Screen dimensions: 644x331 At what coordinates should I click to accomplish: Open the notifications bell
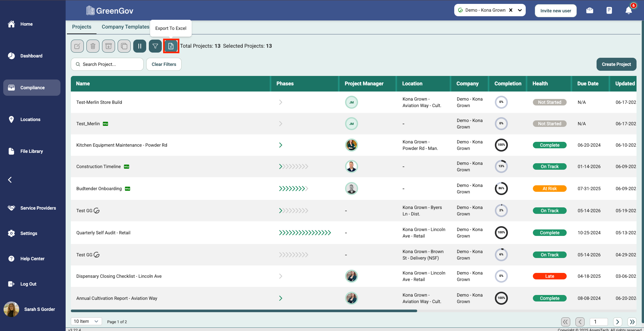[x=629, y=10]
